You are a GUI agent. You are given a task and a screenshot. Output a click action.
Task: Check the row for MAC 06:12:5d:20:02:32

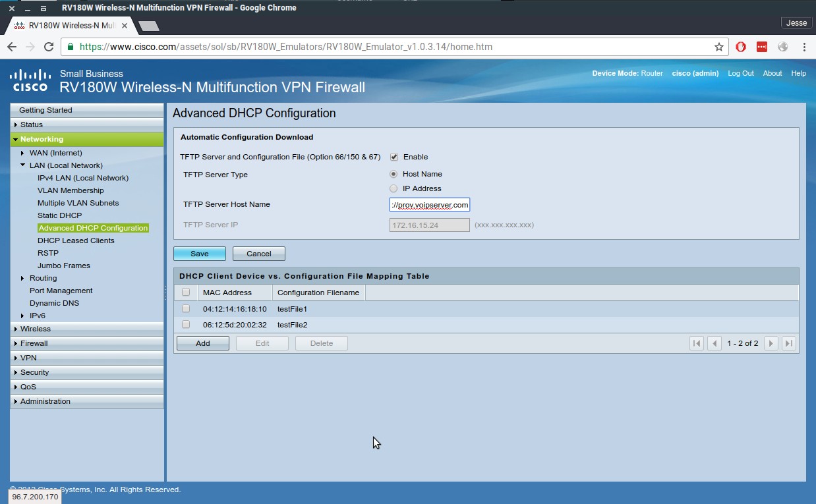[186, 324]
